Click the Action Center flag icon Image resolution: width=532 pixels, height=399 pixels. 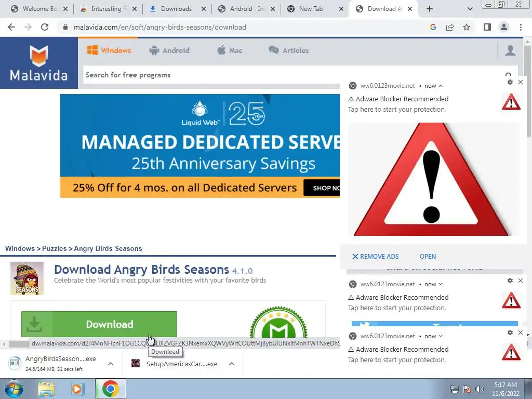[x=467, y=389]
